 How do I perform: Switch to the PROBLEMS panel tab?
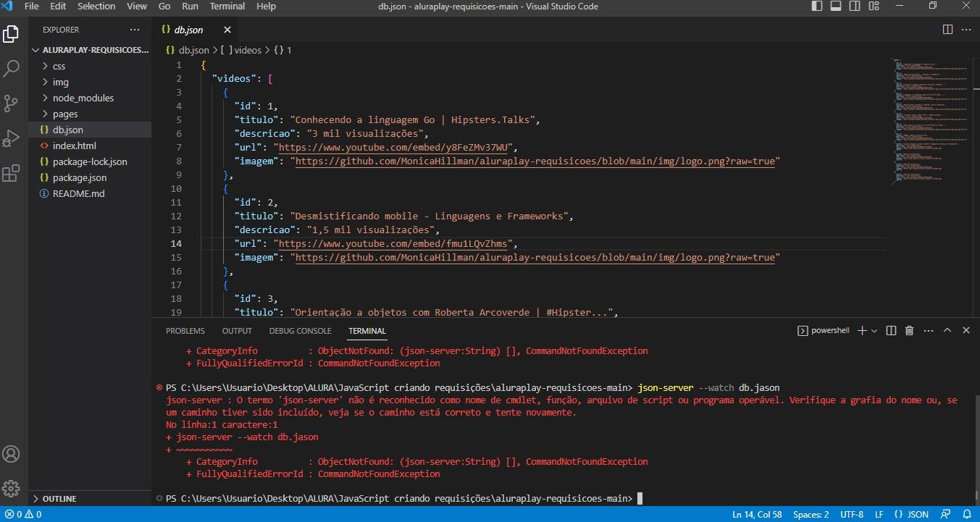tap(185, 331)
